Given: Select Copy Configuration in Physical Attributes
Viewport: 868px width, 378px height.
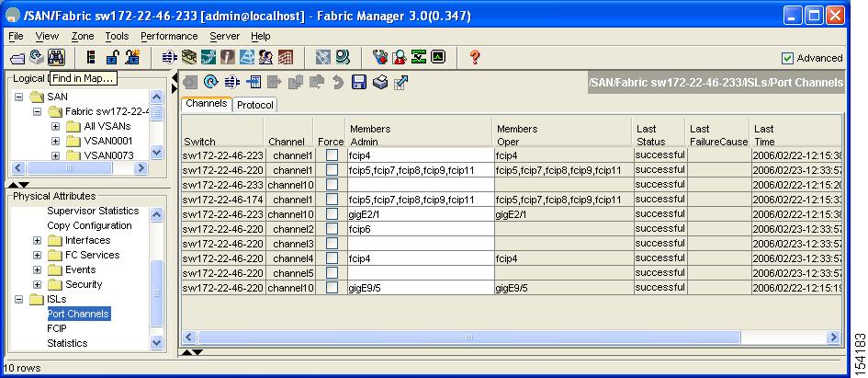Looking at the screenshot, I should 89,225.
